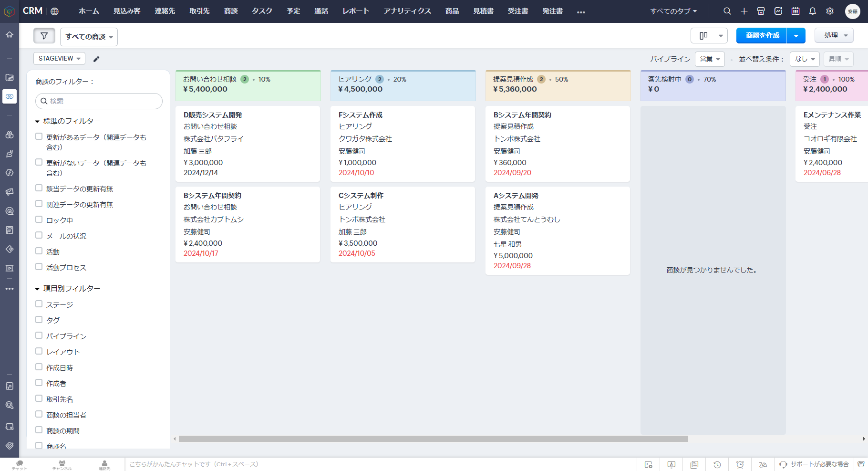
Task: Go to the 見込み客 tab
Action: point(127,11)
